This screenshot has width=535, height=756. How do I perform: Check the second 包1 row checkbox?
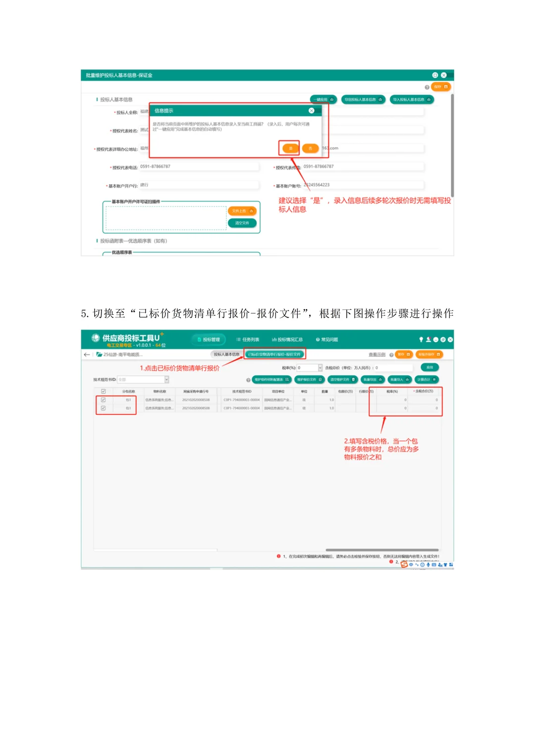coord(102,408)
